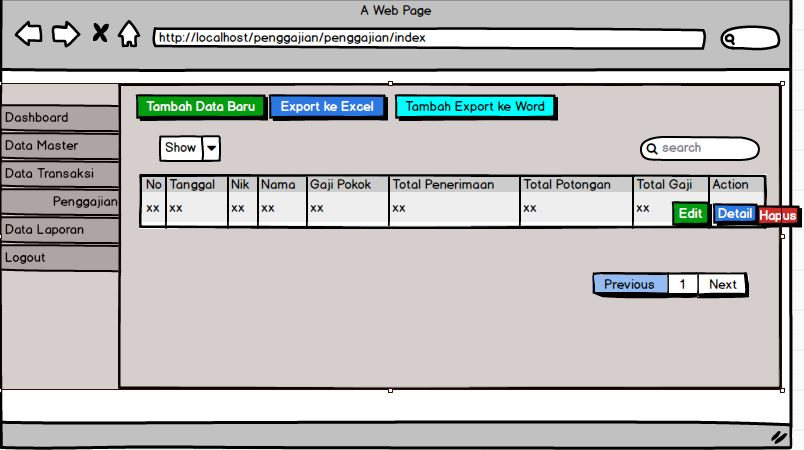This screenshot has width=804, height=450.
Task: Click the Total Gaji column header
Action: [671, 185]
